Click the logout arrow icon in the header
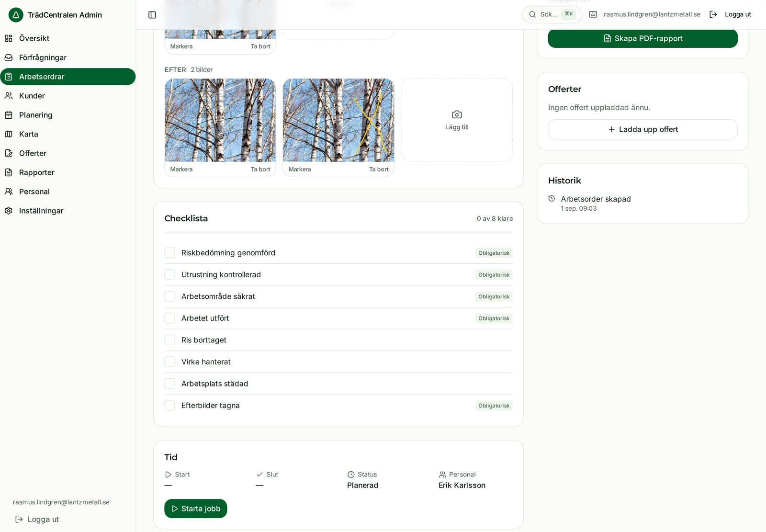Image resolution: width=766 pixels, height=532 pixels. click(713, 14)
